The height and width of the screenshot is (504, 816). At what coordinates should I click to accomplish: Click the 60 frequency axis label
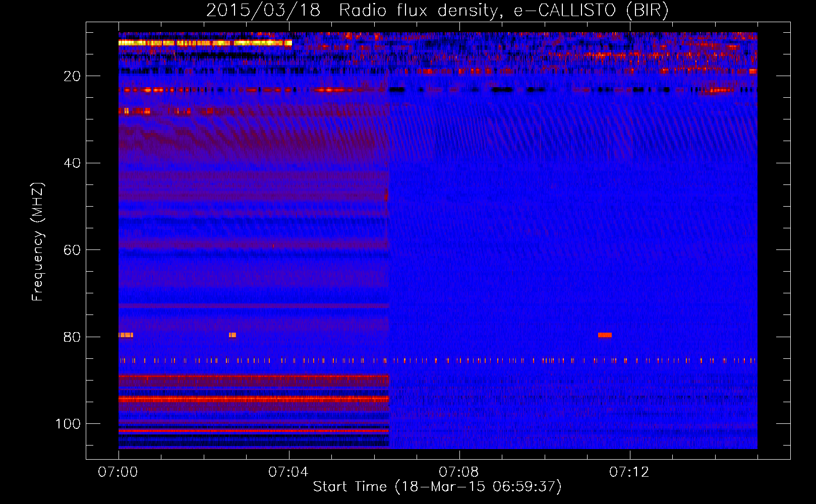tap(72, 250)
